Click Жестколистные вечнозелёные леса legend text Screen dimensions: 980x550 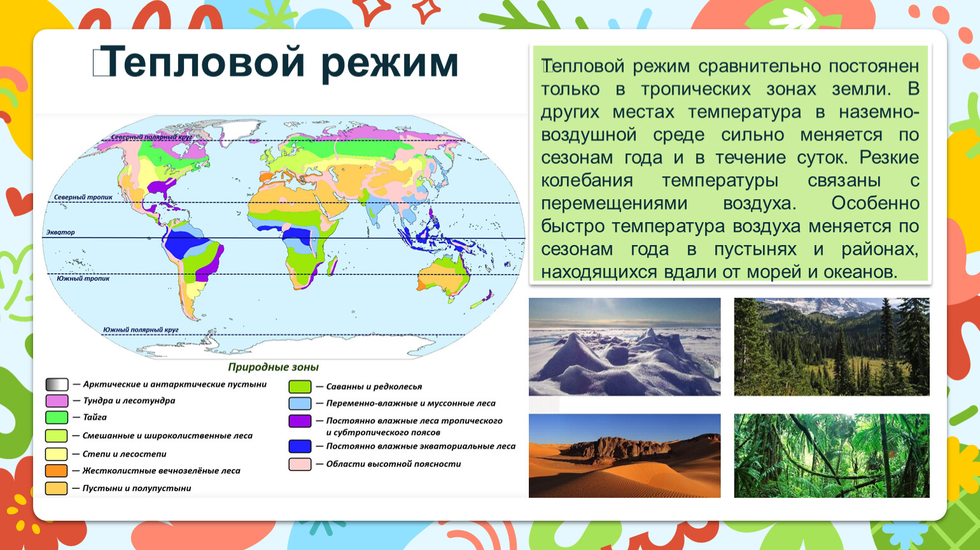[x=162, y=471]
